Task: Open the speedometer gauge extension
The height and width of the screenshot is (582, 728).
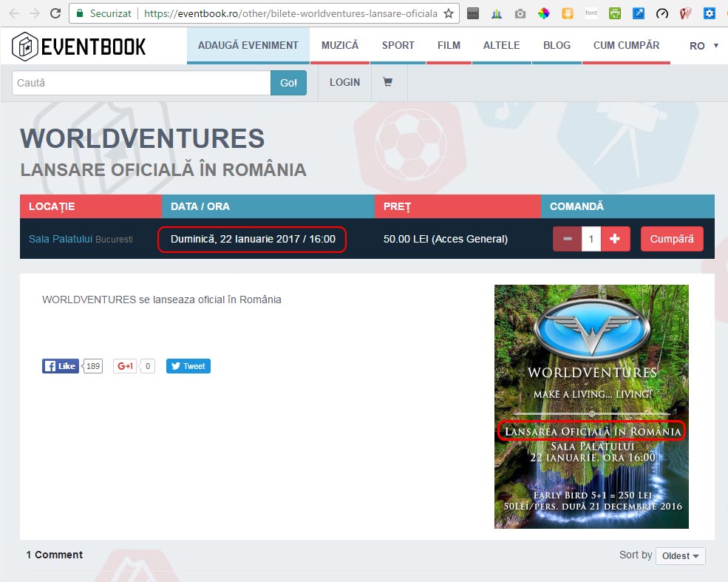Action: [662, 13]
